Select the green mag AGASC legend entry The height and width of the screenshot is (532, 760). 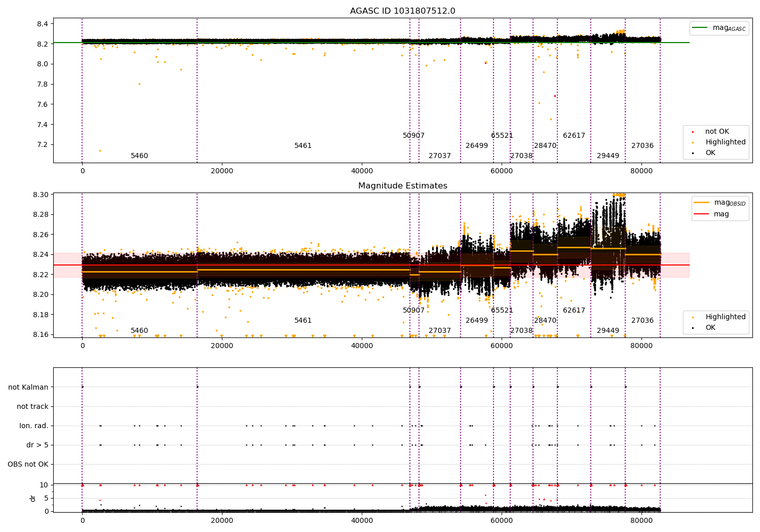point(719,28)
